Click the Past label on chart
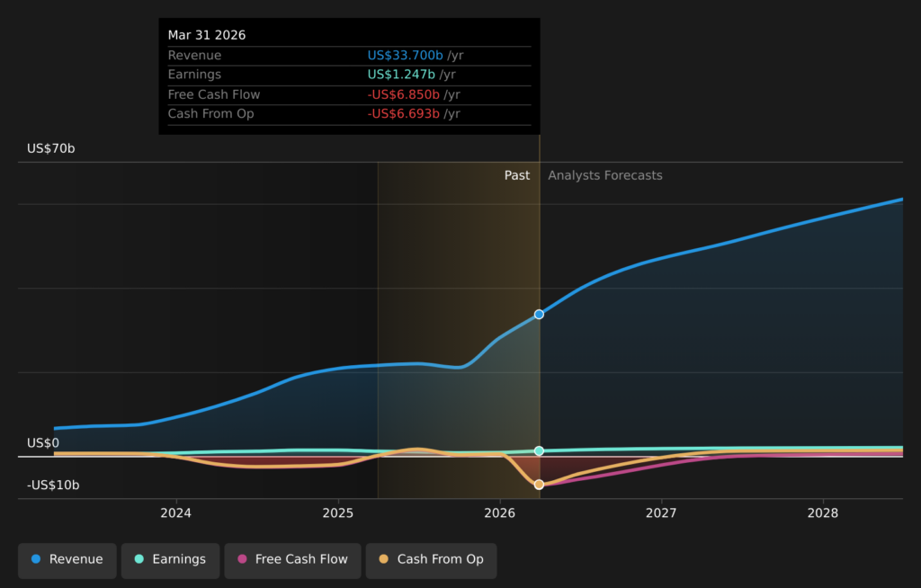Viewport: 921px width, 588px height. point(517,175)
